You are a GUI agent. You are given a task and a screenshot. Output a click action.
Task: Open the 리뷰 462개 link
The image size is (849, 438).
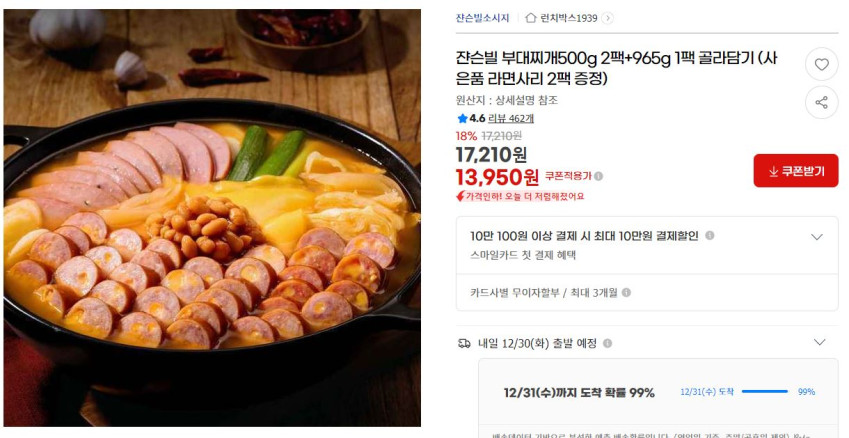[x=511, y=118]
